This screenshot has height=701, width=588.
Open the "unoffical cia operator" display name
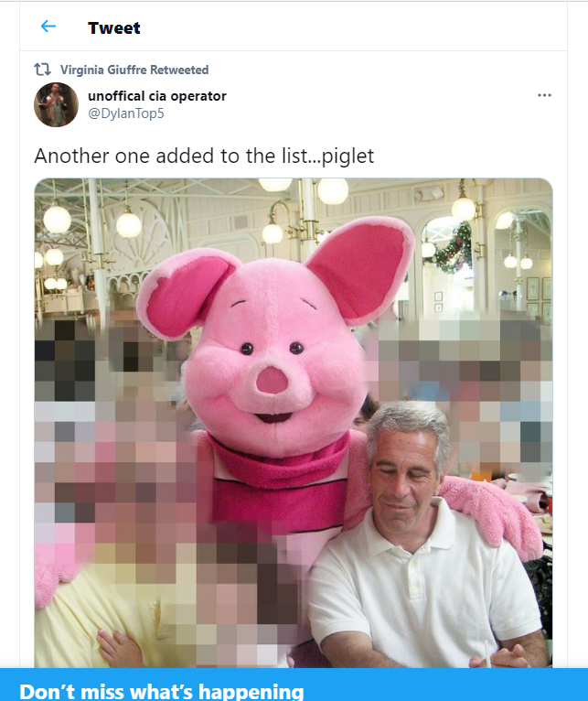(157, 96)
